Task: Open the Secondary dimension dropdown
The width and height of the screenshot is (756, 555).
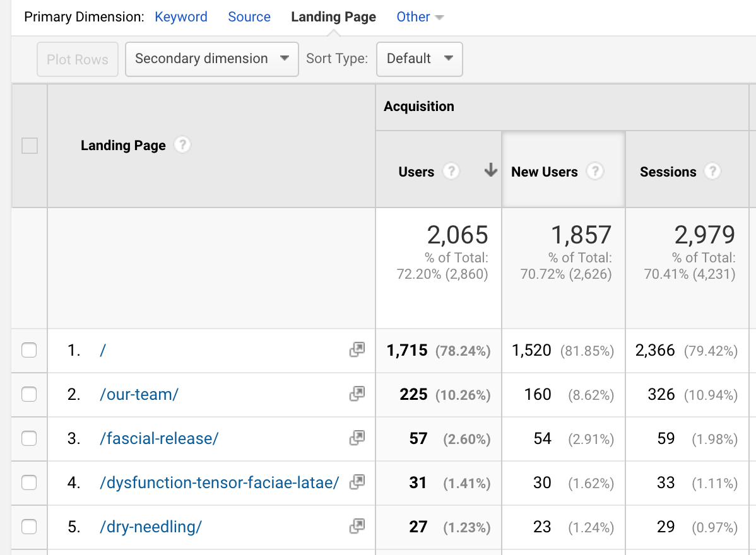Action: tap(211, 59)
